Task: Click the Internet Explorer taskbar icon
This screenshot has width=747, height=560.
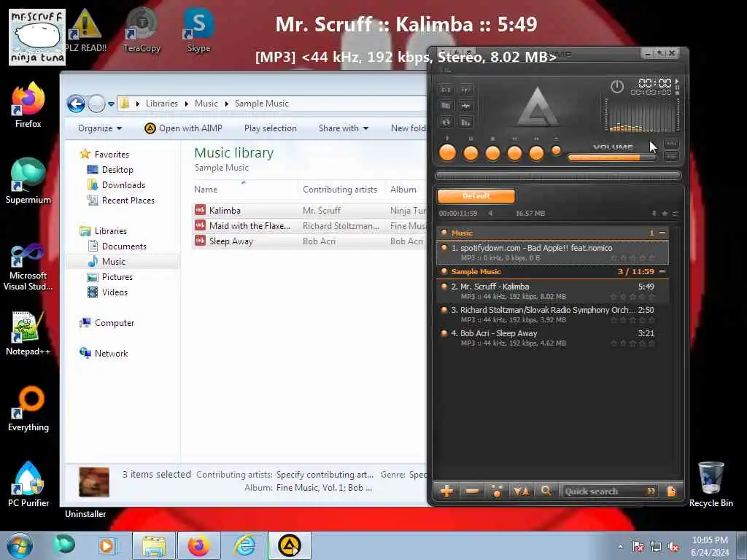Action: pos(244,545)
